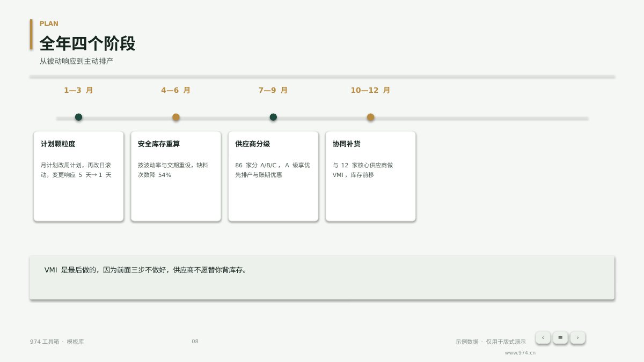Click the 7—9 月 label
Screen dimensions: 644x362
(273, 90)
